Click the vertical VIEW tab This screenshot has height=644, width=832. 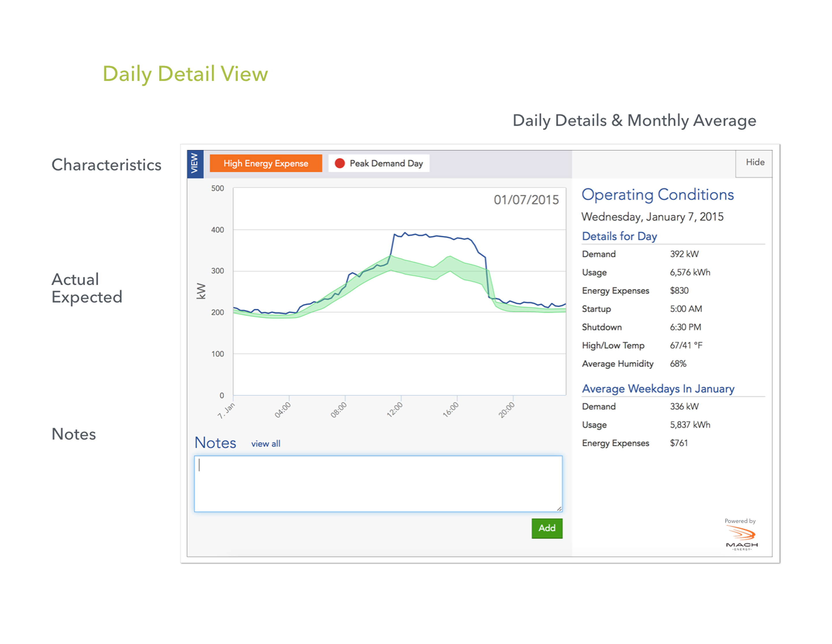[195, 164]
